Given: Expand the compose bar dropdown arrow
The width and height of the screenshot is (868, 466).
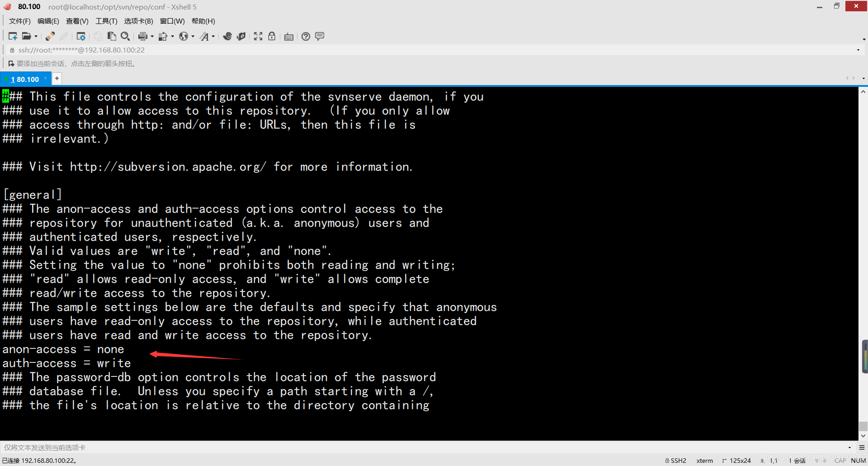Looking at the screenshot, I should coord(849,447).
